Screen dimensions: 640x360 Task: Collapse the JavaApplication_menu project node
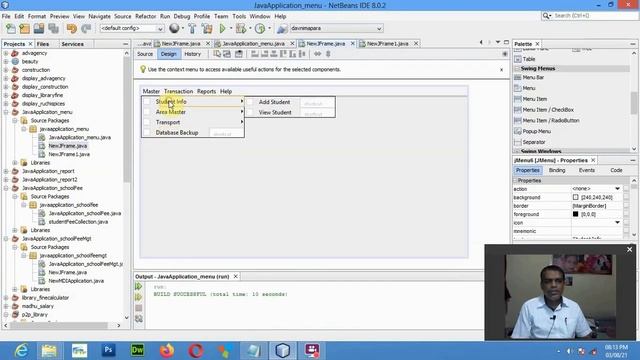(x=6, y=112)
